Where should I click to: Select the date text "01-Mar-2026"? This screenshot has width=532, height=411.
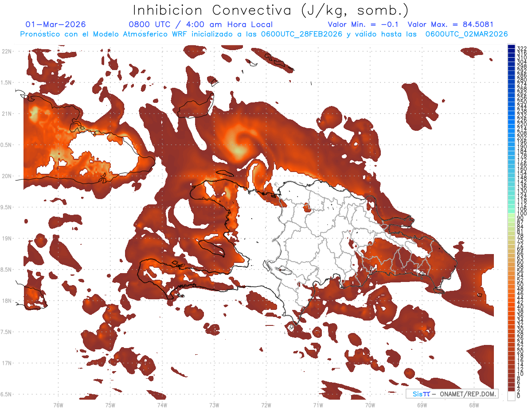point(56,24)
